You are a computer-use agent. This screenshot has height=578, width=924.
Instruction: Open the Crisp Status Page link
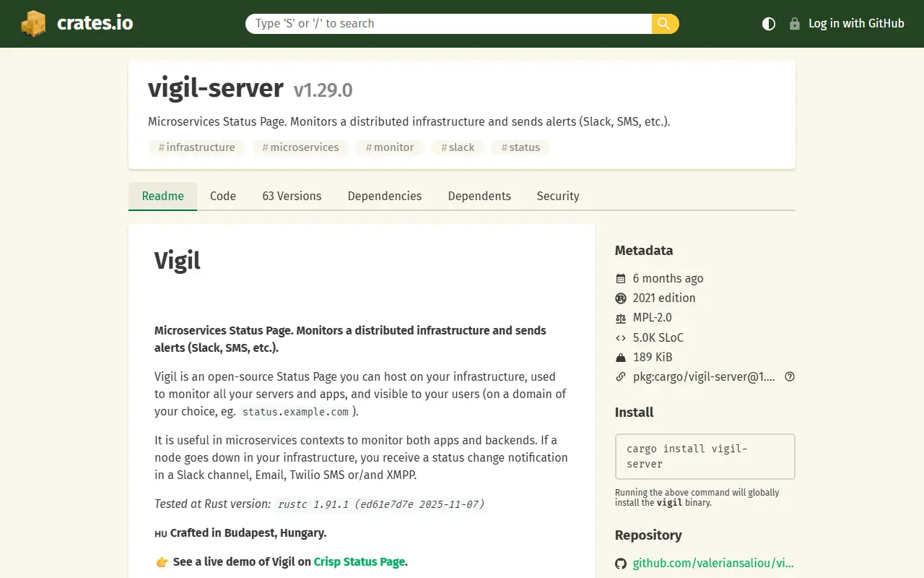coord(359,561)
